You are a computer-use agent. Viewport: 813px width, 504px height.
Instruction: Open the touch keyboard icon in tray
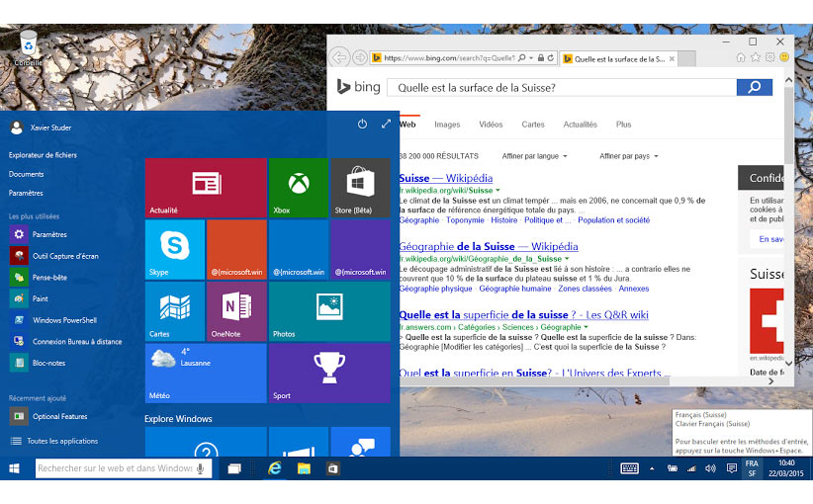(x=629, y=468)
